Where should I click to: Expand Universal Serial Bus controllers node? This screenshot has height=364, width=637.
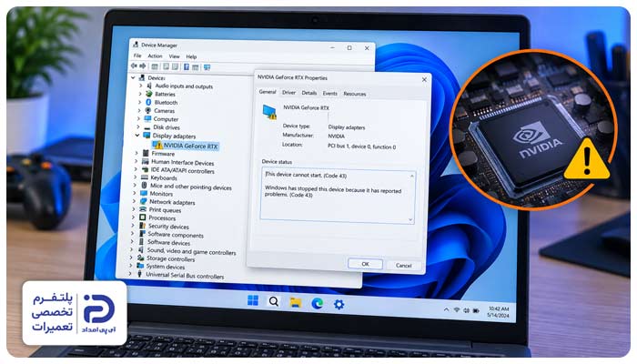(130, 274)
